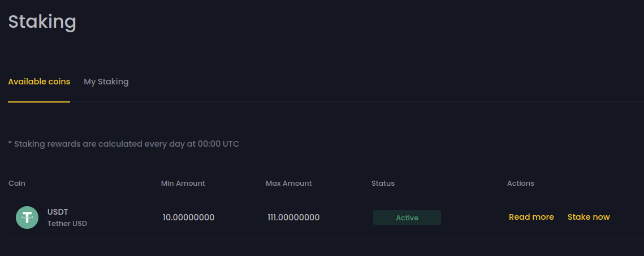Click the Staking page heading
Image resolution: width=644 pixels, height=256 pixels.
pyautogui.click(x=42, y=22)
